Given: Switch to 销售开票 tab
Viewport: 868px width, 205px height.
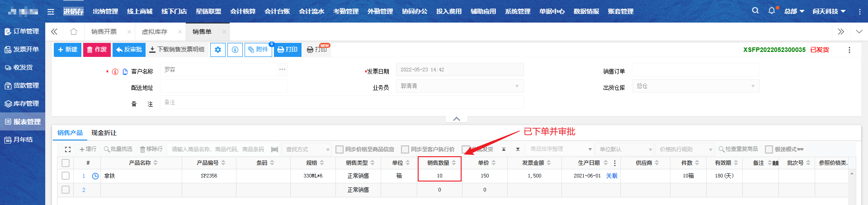Looking at the screenshot, I should 104,32.
